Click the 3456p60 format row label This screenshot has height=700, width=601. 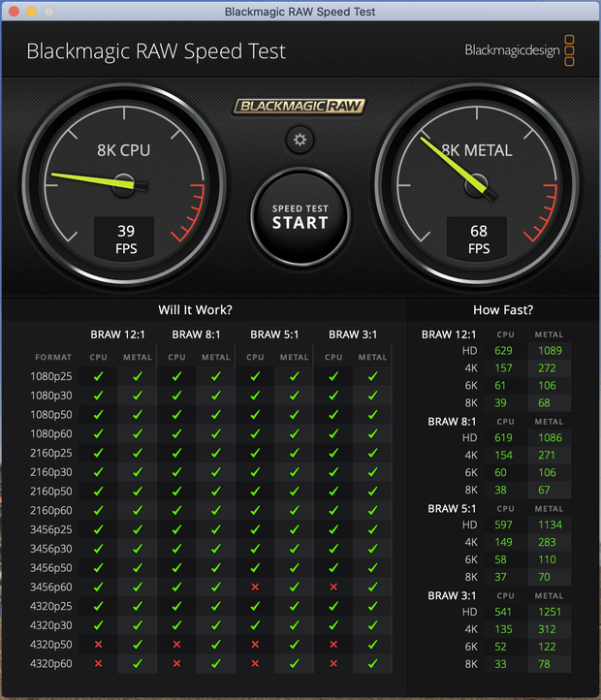[51, 587]
